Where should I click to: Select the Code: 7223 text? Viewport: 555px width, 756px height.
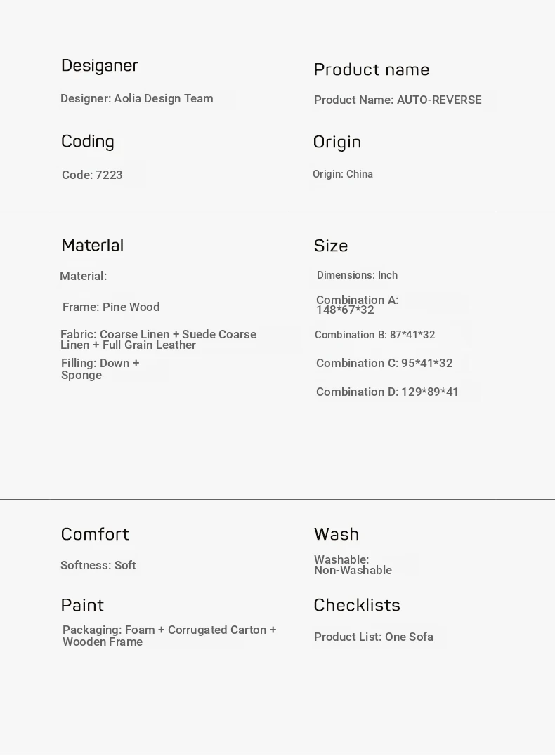92,175
